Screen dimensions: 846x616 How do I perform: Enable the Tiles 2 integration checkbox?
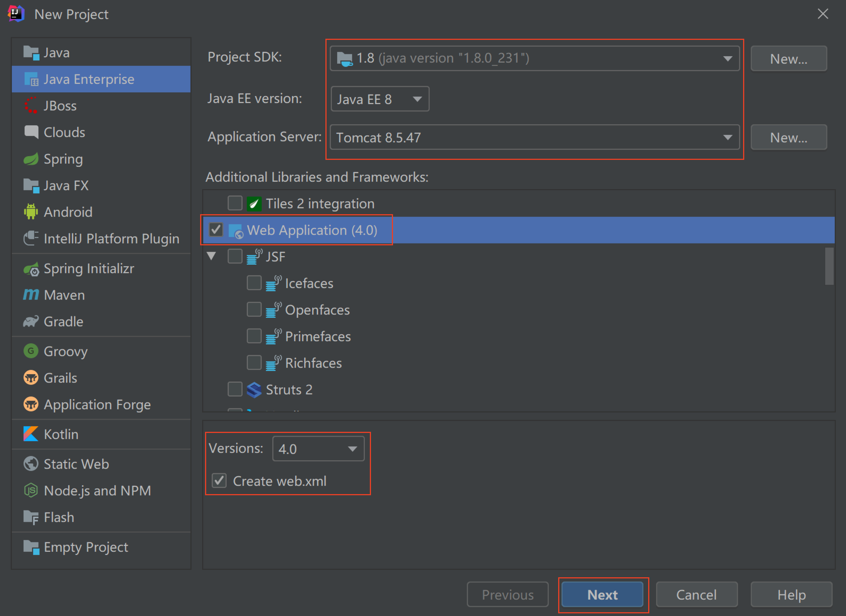235,203
